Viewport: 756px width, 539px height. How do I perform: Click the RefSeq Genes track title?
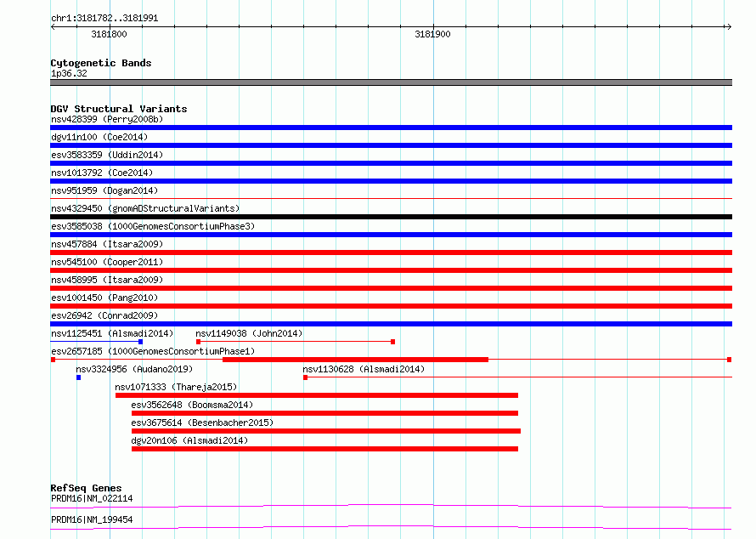click(86, 488)
